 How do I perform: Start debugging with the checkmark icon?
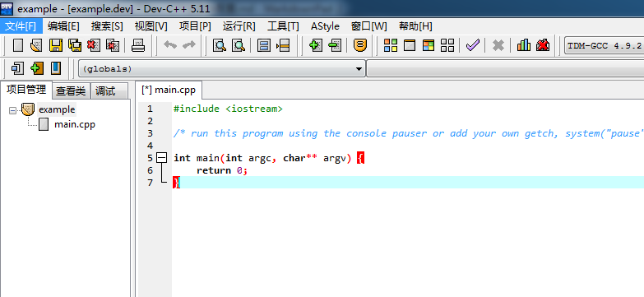pos(473,45)
